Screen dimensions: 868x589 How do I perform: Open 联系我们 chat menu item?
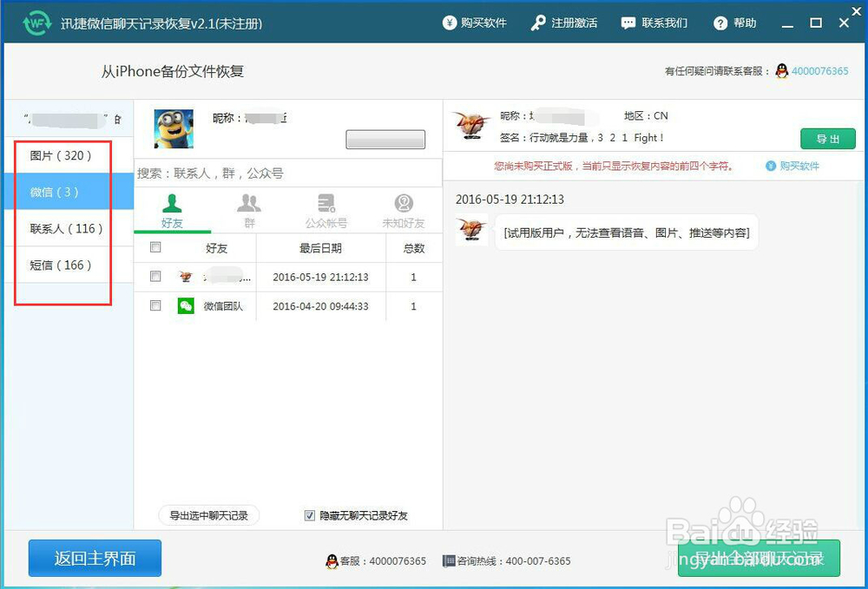click(654, 23)
